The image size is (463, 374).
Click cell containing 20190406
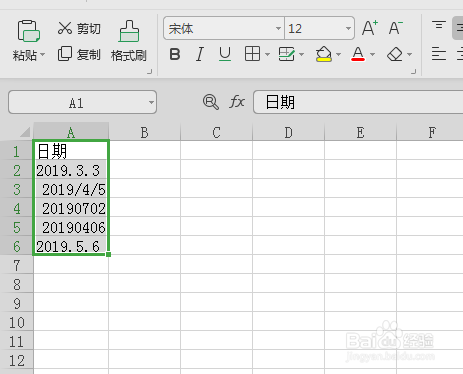(71, 227)
